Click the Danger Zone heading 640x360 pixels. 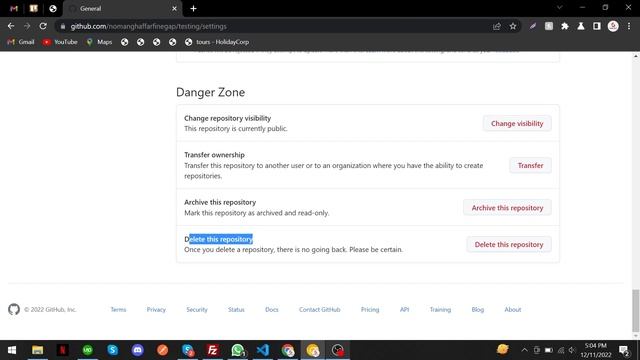point(211,92)
